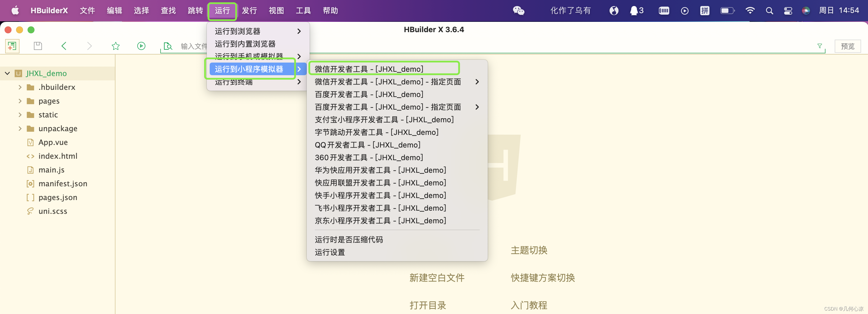868x314 pixels.
Task: Open 运行到终端 submenu
Action: pos(258,82)
